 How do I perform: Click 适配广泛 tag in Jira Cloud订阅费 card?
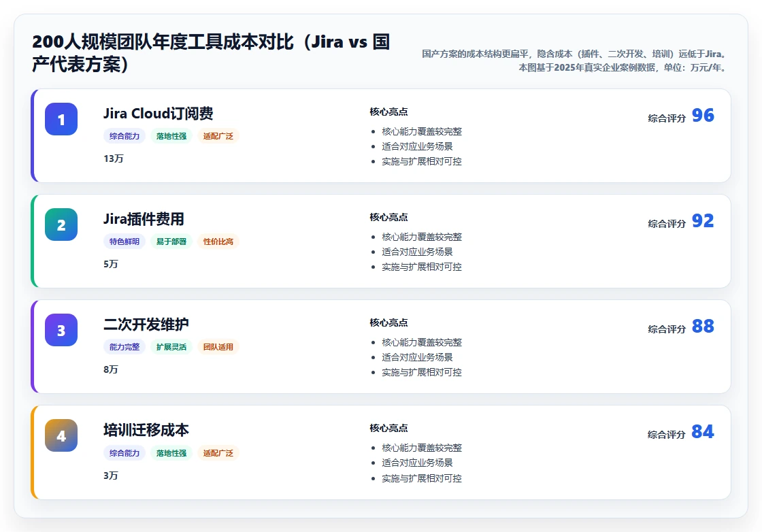pos(218,136)
